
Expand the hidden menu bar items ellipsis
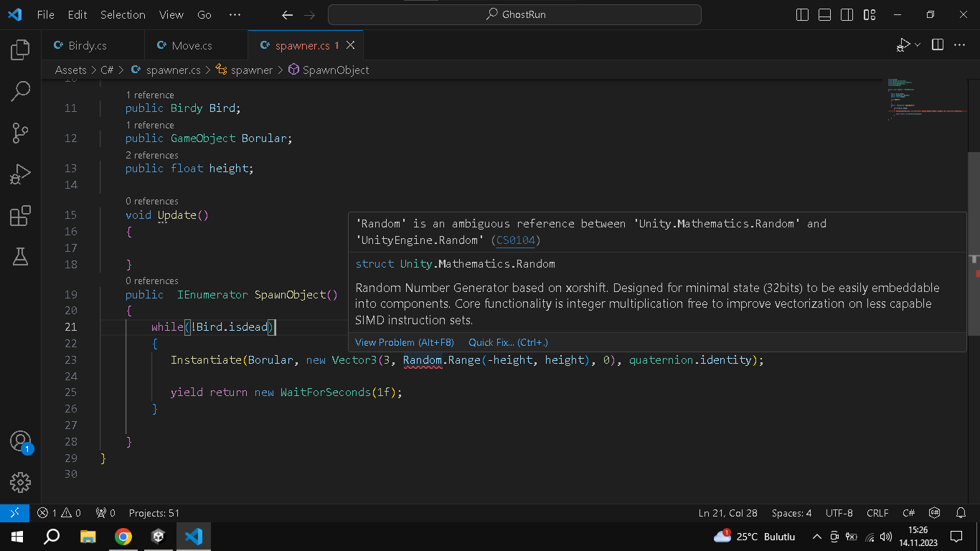(x=235, y=14)
